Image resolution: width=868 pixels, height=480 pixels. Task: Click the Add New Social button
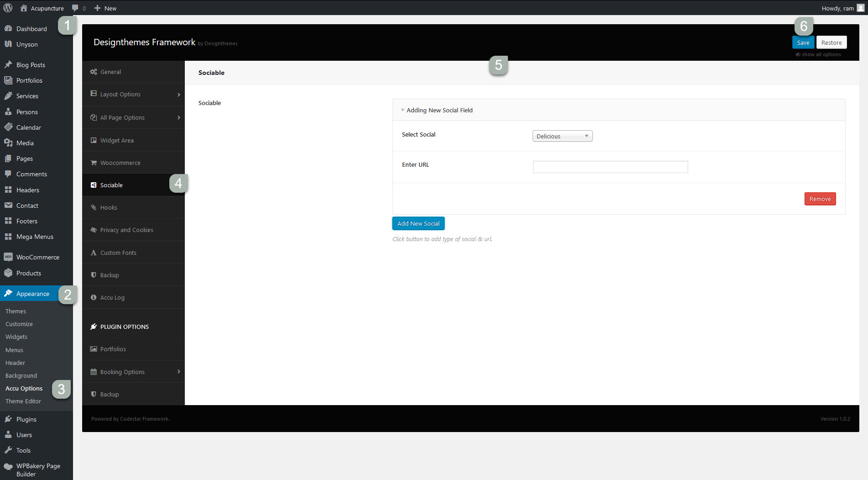[418, 223]
